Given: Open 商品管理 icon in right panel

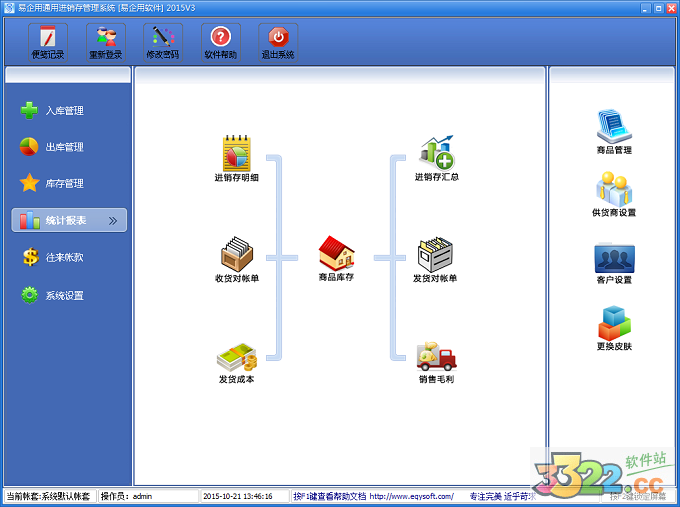Looking at the screenshot, I should click(x=614, y=132).
